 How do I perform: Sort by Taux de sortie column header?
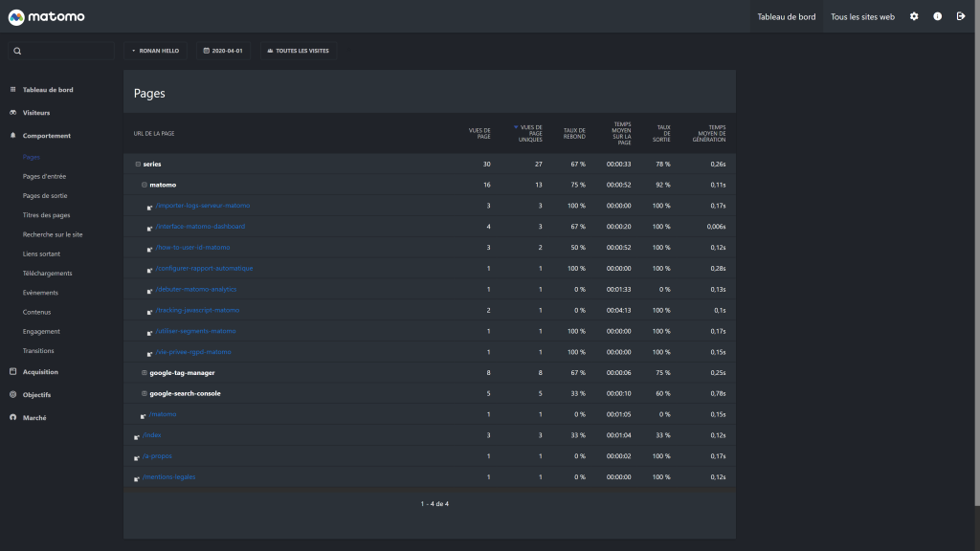pyautogui.click(x=663, y=134)
